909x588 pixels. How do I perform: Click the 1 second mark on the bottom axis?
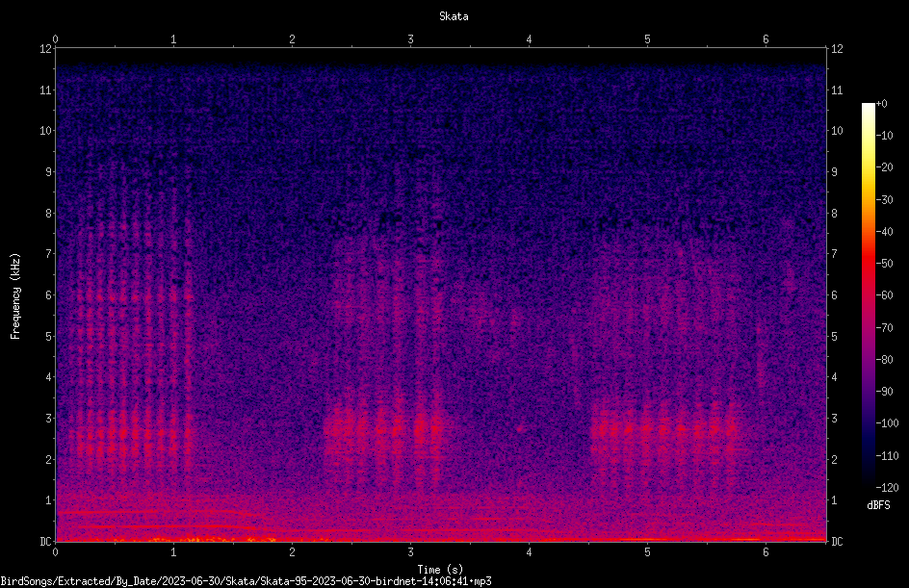(x=173, y=552)
